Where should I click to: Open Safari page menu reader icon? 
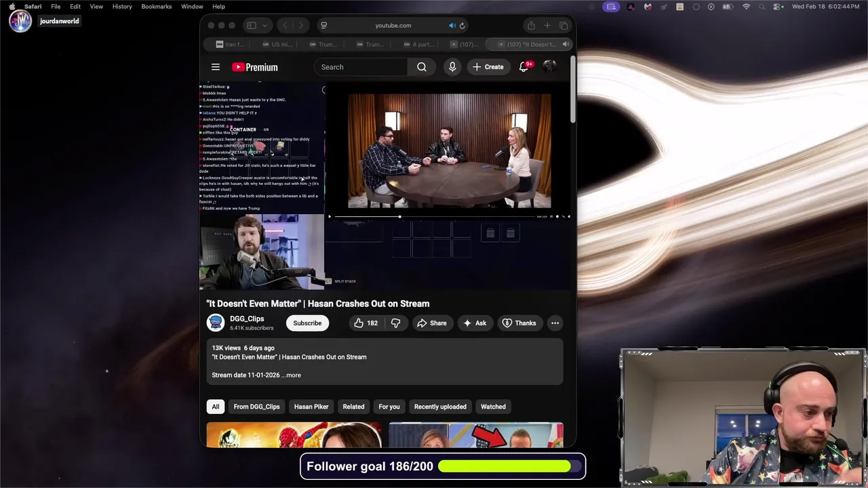click(324, 26)
